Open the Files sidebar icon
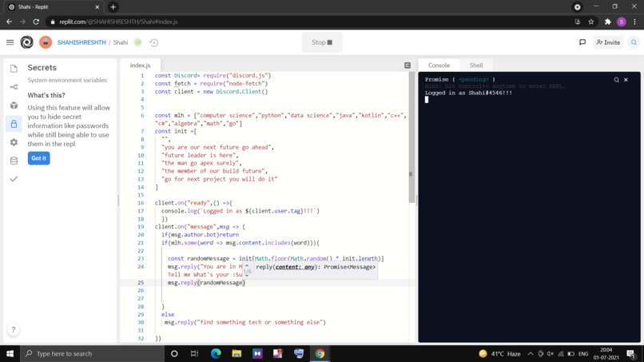This screenshot has width=644, height=362. (x=14, y=68)
